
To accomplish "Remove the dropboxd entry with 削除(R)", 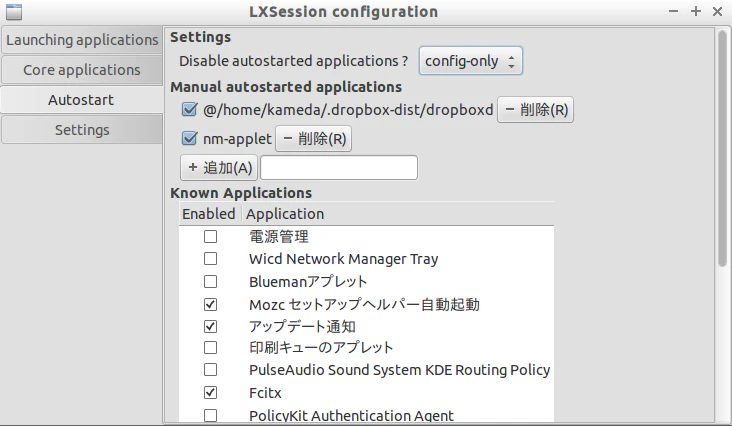I will pos(535,110).
